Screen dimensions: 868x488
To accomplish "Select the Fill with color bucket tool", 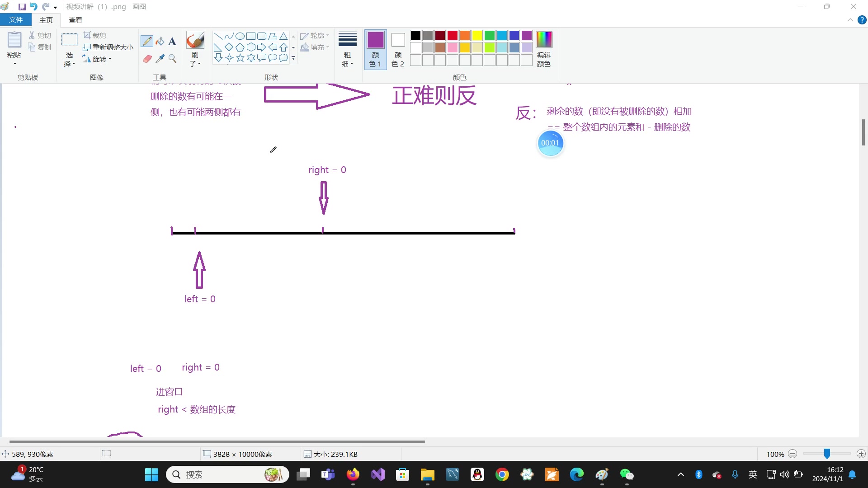I will pos(160,41).
